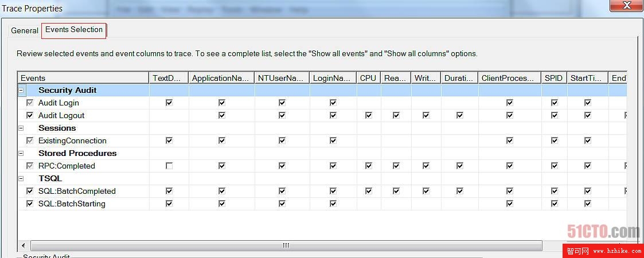Click the horizontal scrollbar thumb
The width and height of the screenshot is (644, 258).
click(x=286, y=246)
